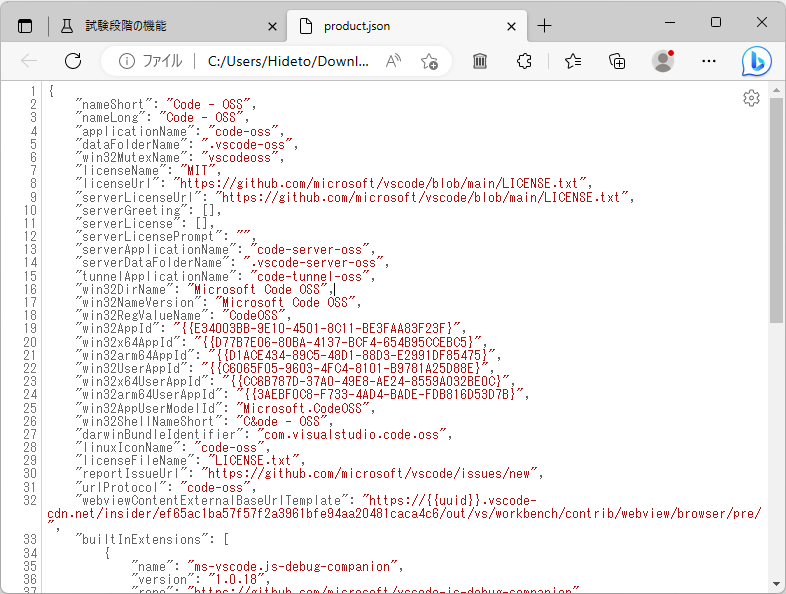786x594 pixels.
Task: Click the "com.visualstudio.code.oss" value
Action: [351, 435]
